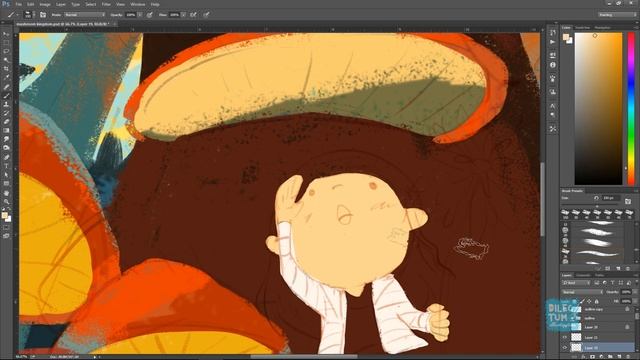The width and height of the screenshot is (640, 360).
Task: Toggle pressure for opacity button
Action: coord(150,15)
